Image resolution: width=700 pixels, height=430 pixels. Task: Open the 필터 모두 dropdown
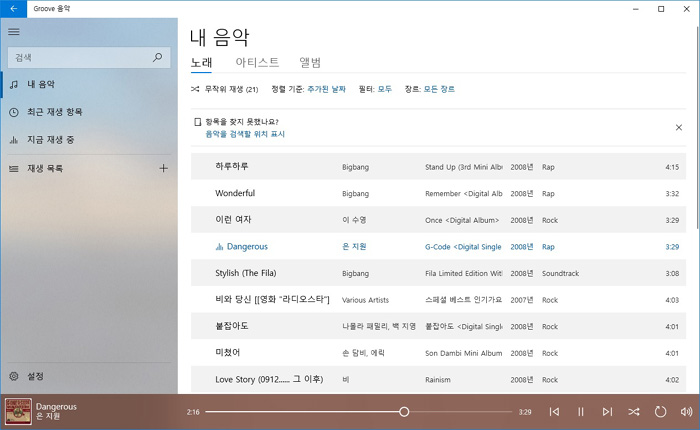[384, 89]
